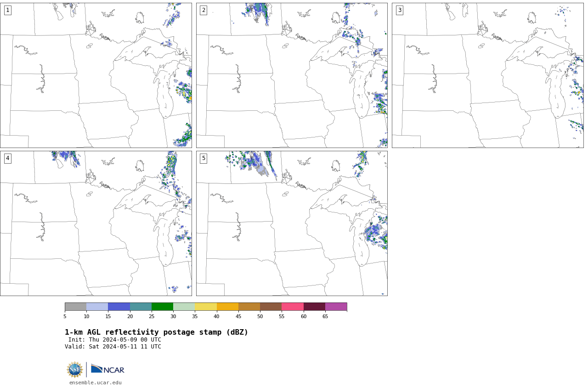
Task: Click the yellow 35-40 dBZ swatch
Action: pos(206,307)
